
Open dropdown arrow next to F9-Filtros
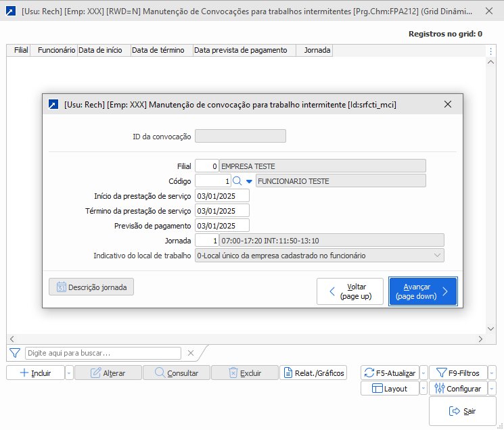coord(492,373)
